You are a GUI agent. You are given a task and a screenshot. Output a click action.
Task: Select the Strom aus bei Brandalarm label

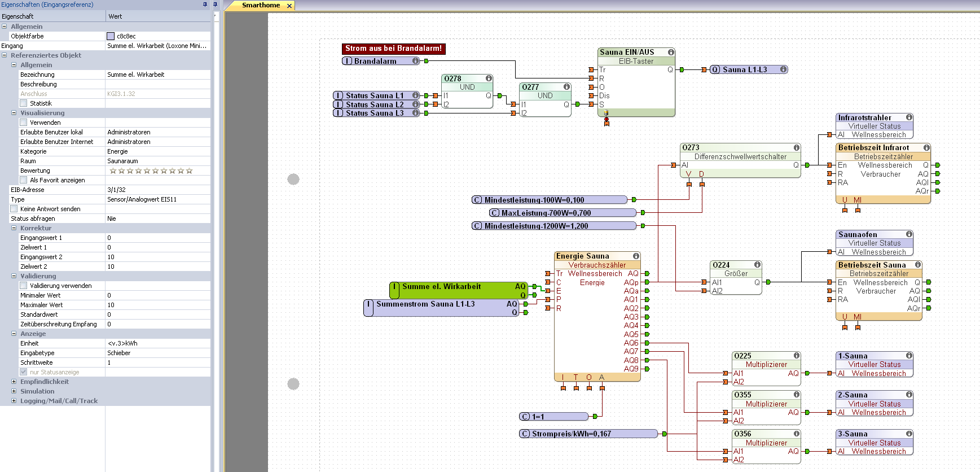393,49
